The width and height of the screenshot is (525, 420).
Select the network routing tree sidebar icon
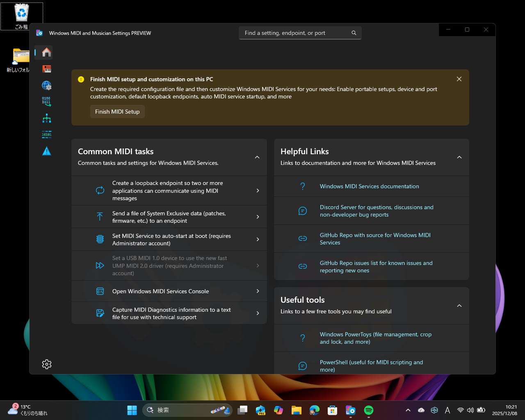tap(46, 118)
